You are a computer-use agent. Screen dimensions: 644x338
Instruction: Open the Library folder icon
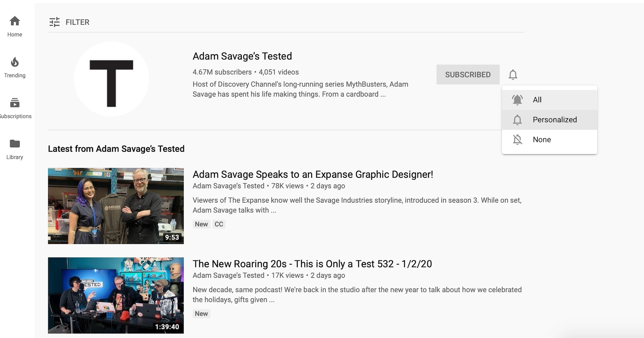[15, 144]
